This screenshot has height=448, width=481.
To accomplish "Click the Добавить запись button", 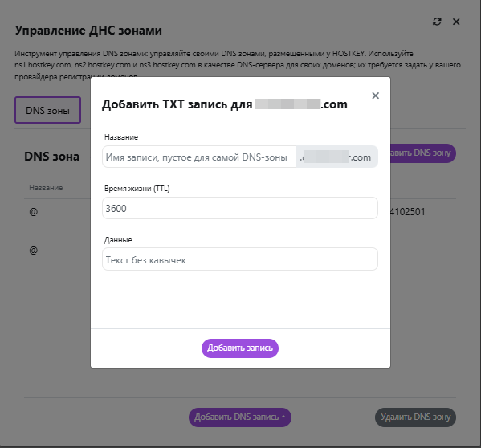I will pos(240,348).
